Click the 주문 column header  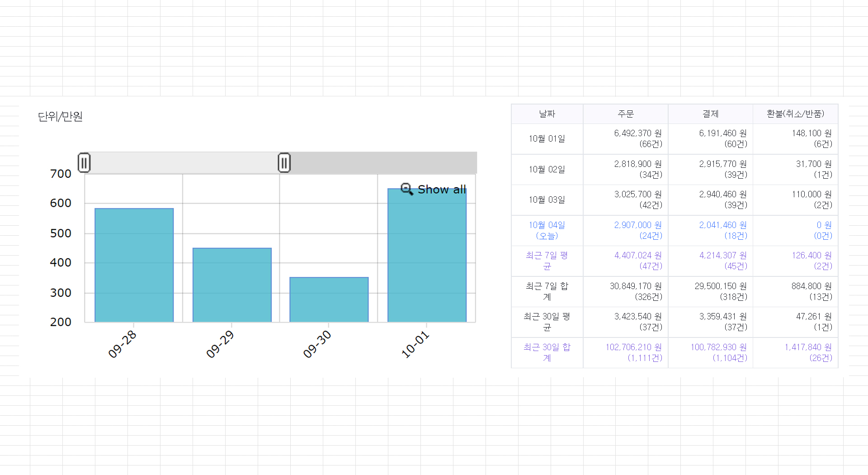pos(626,114)
